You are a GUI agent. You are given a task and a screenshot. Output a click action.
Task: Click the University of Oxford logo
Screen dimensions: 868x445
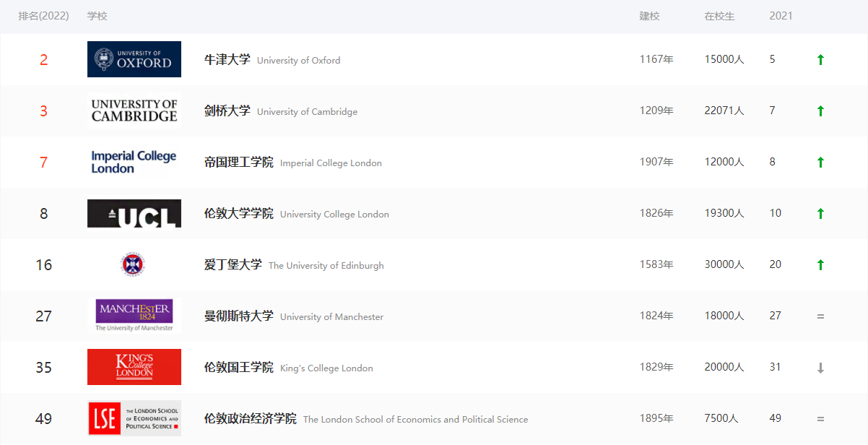pyautogui.click(x=134, y=59)
